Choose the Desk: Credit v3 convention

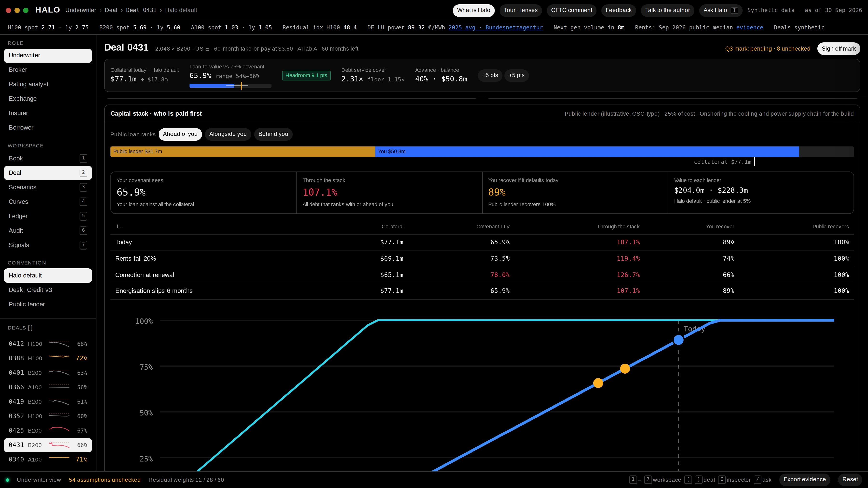click(x=48, y=290)
